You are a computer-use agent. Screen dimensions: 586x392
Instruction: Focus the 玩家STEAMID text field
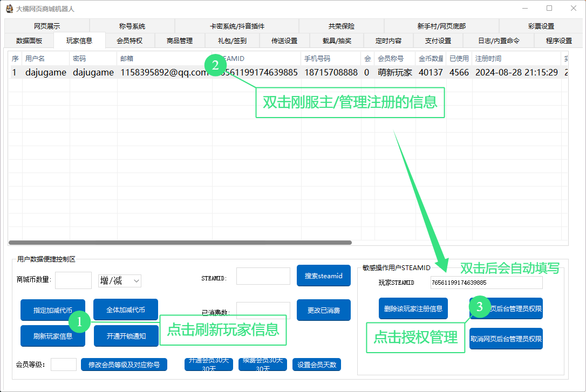pos(486,283)
